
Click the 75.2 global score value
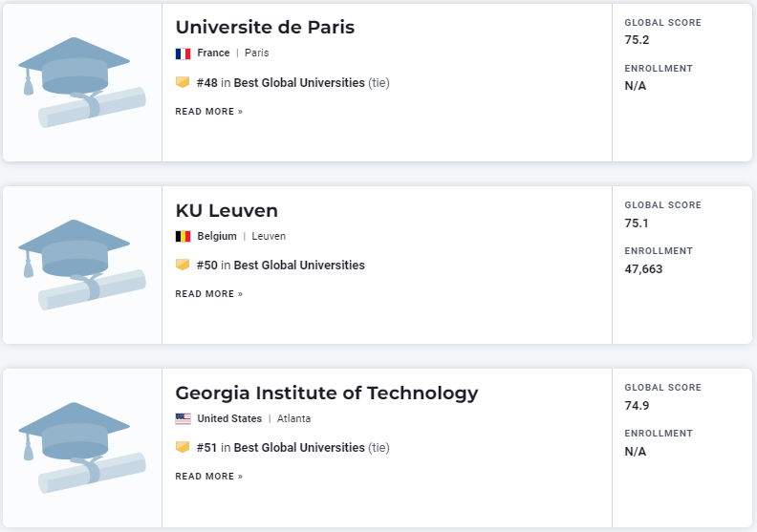(637, 40)
